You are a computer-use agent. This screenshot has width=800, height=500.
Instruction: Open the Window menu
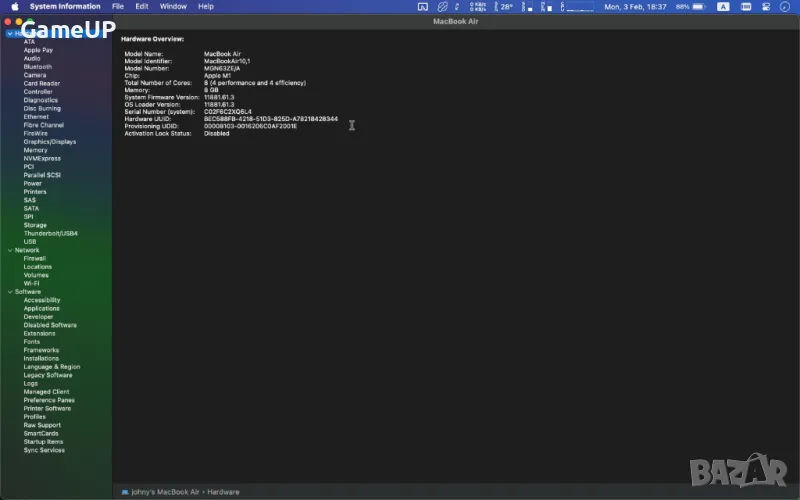tap(173, 6)
